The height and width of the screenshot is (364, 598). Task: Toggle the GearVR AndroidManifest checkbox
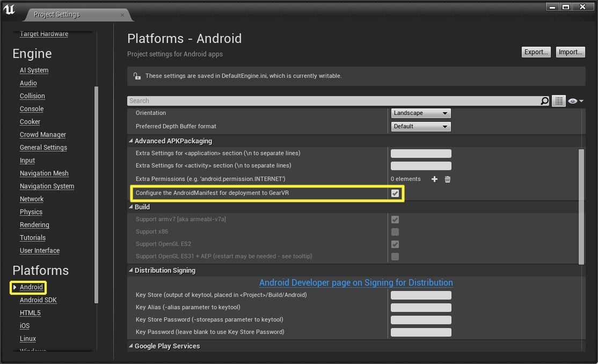395,193
